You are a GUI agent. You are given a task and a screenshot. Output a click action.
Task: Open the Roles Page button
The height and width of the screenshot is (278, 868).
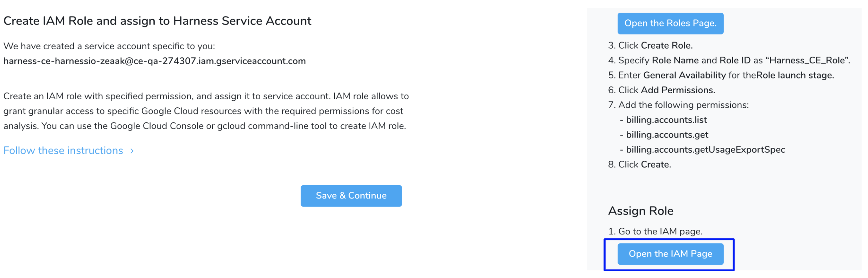(670, 24)
